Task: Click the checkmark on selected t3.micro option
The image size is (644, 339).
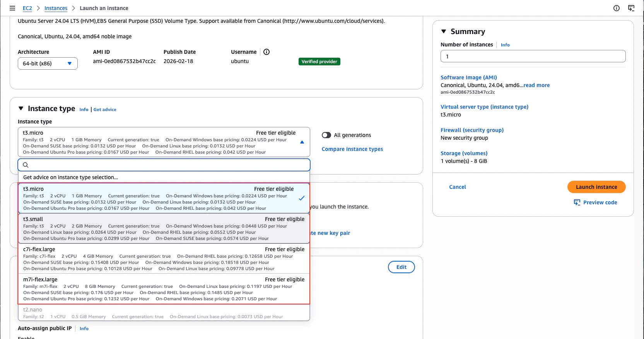Action: (302, 198)
